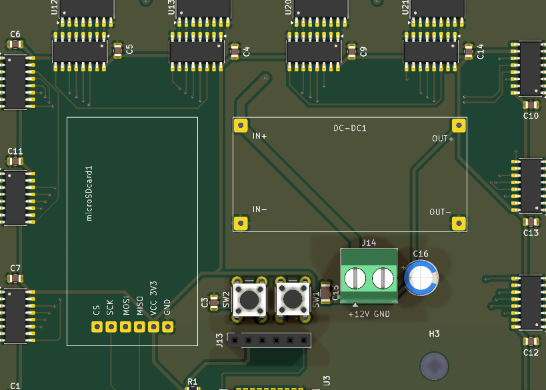
Task: Select the blue C16 electrolytic capacitor
Action: pos(421,278)
